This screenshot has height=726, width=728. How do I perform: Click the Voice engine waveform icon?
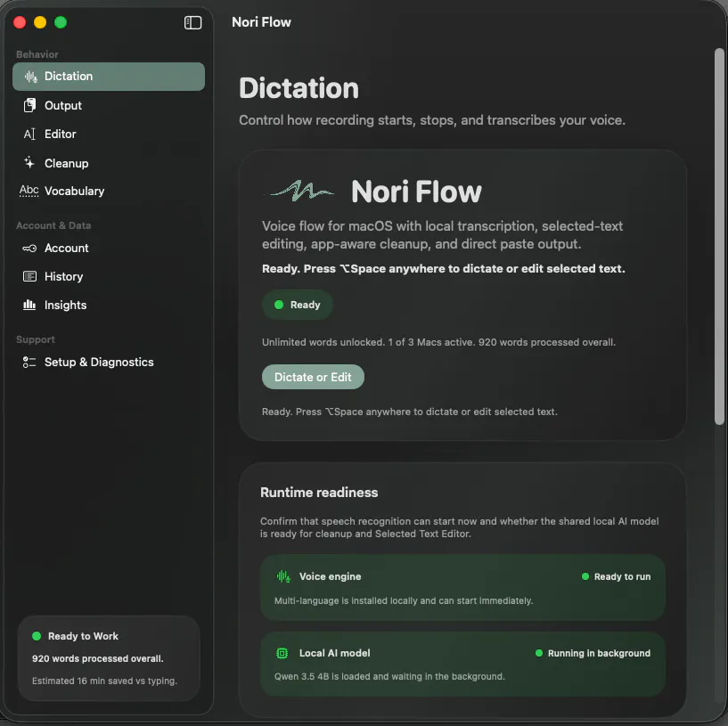click(x=283, y=576)
